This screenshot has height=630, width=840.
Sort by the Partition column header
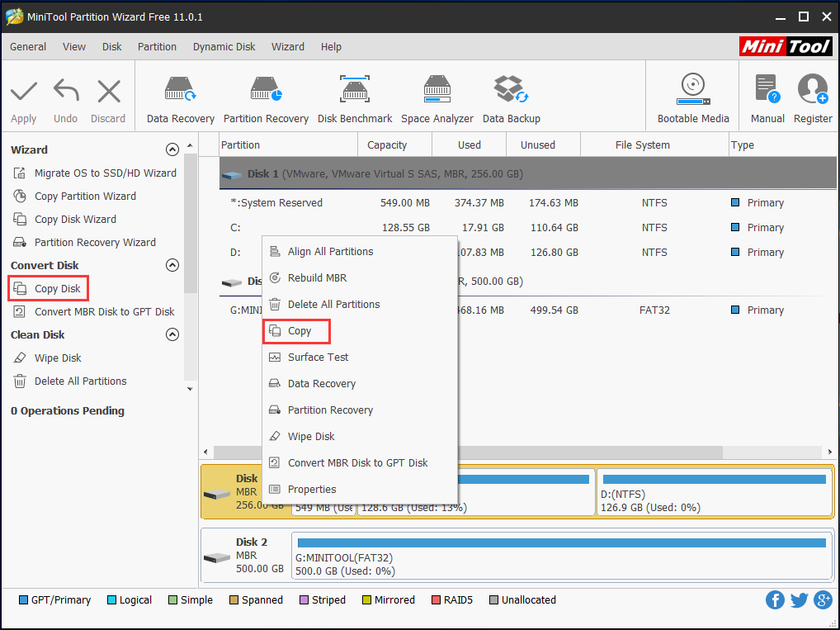288,144
